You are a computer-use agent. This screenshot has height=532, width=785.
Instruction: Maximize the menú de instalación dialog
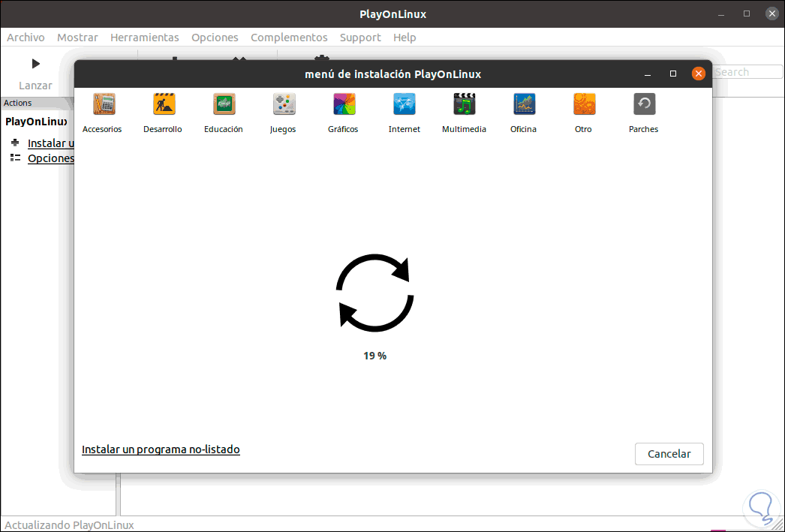tap(673, 74)
